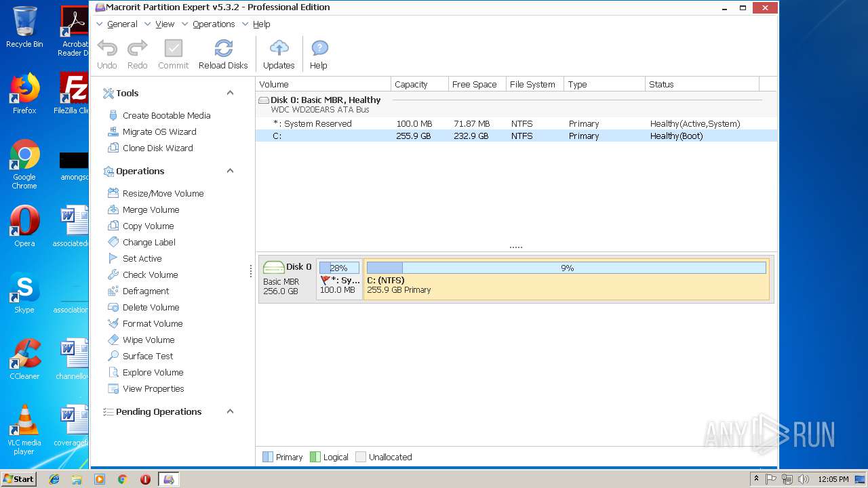Click the Surface Test magnifier icon
This screenshot has width=868, height=488.
[113, 356]
